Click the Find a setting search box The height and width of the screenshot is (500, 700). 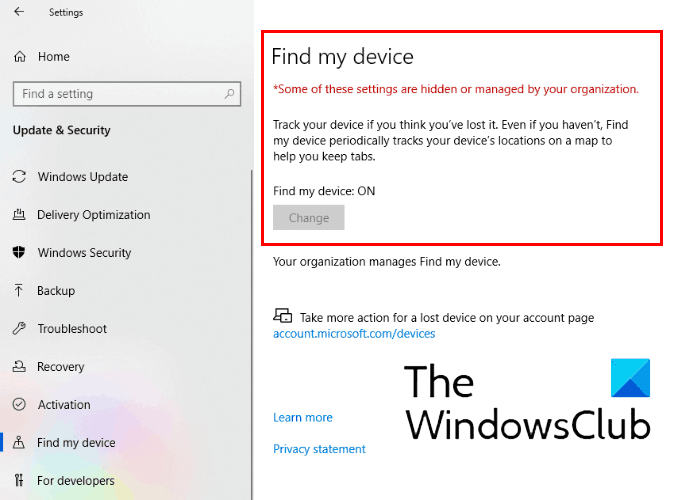[x=127, y=94]
